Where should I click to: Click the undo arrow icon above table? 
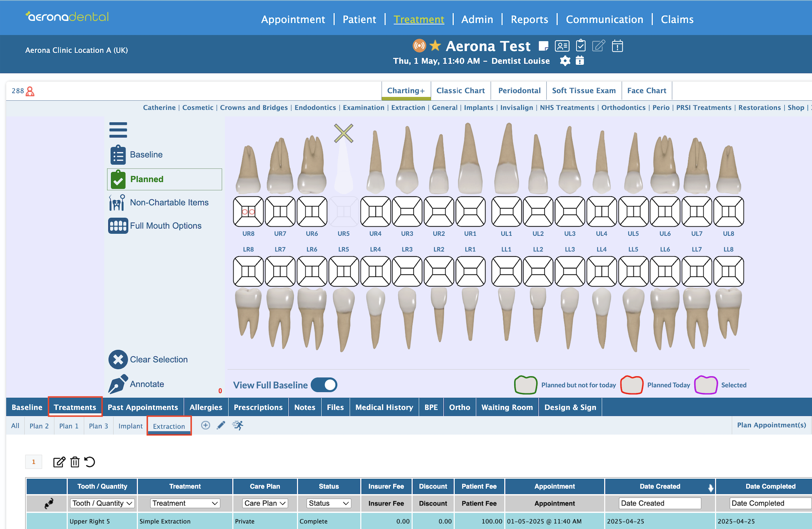90,462
